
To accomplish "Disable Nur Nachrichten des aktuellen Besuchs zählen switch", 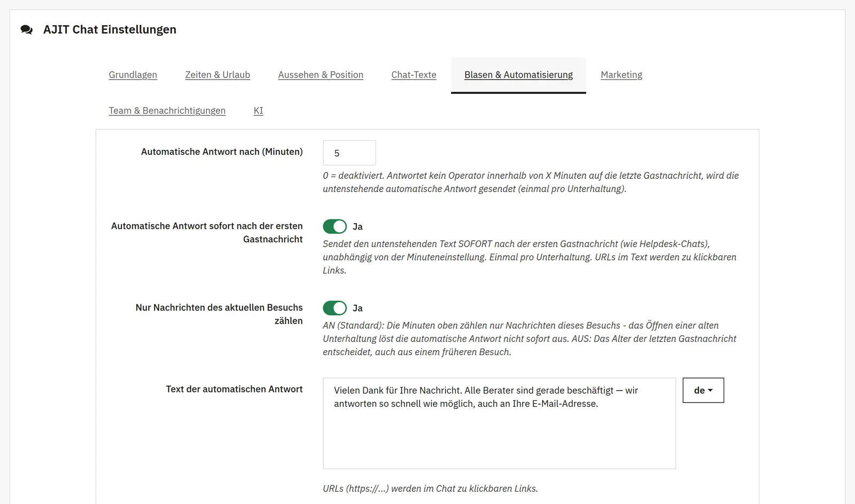I will (335, 308).
